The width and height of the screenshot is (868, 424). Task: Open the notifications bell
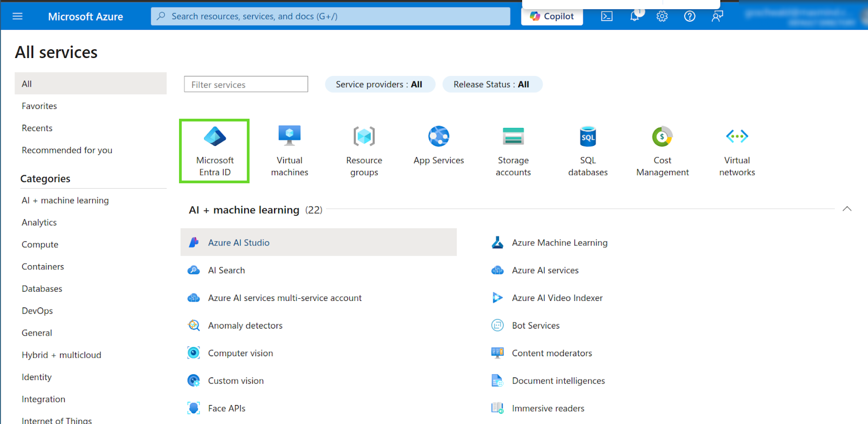pyautogui.click(x=634, y=16)
